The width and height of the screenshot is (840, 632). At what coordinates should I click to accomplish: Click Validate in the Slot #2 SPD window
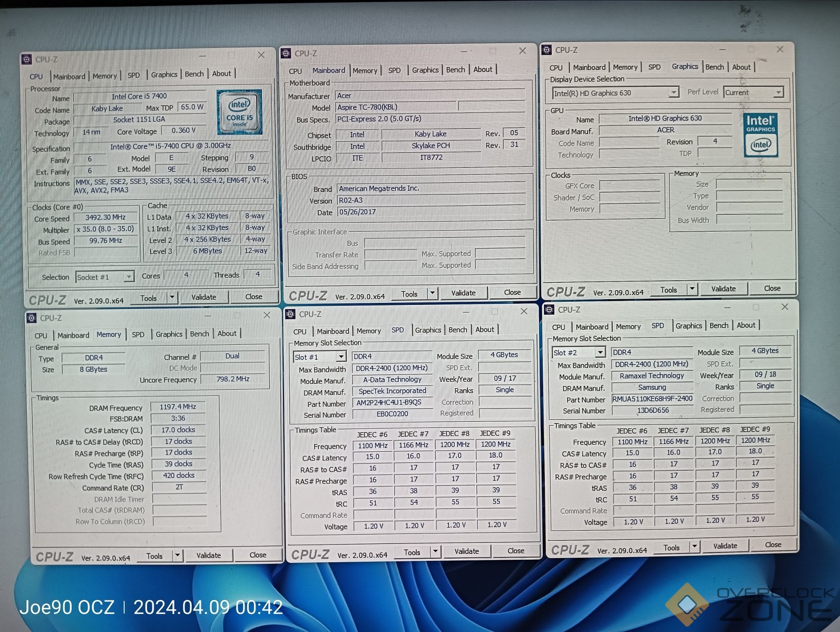(725, 546)
